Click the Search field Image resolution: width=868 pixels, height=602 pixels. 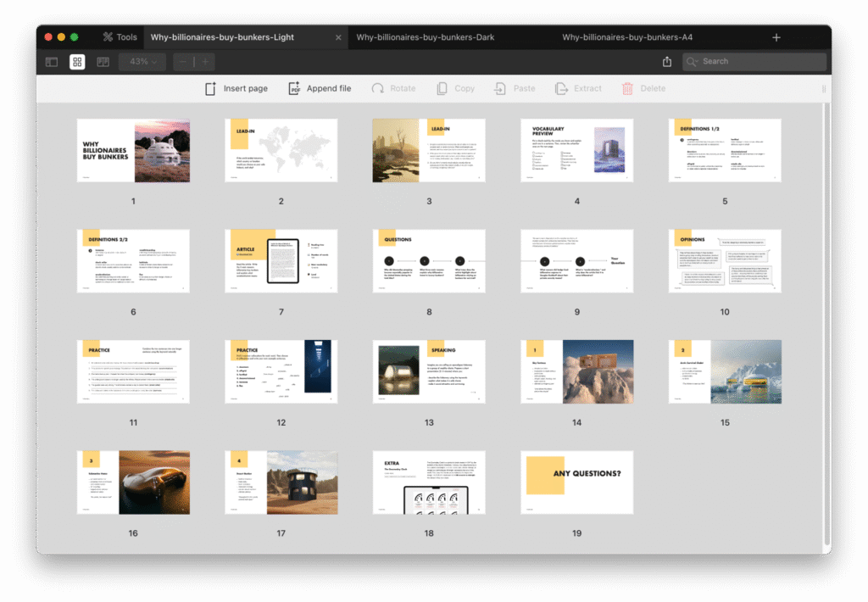pos(754,62)
